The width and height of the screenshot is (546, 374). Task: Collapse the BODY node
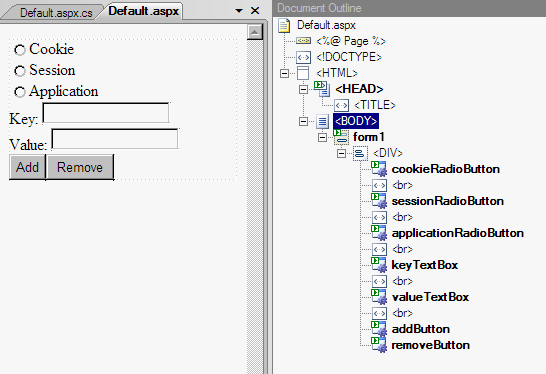click(x=303, y=122)
